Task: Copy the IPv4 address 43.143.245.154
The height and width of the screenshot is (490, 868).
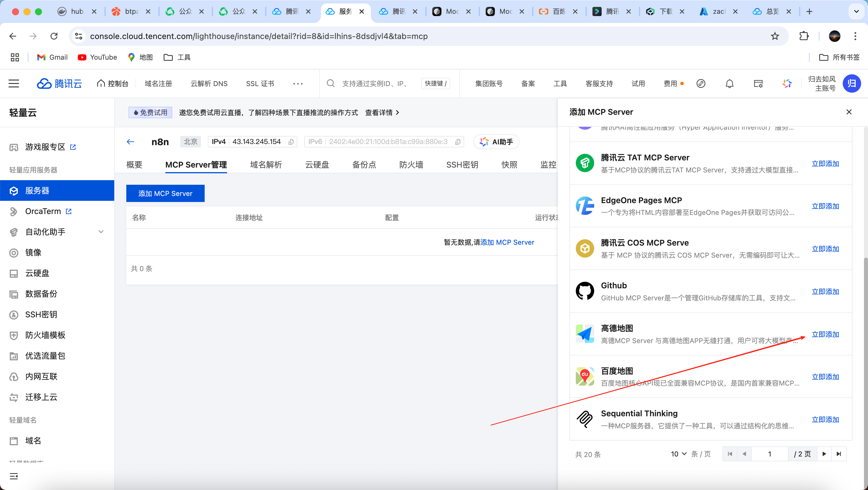Action: click(291, 142)
